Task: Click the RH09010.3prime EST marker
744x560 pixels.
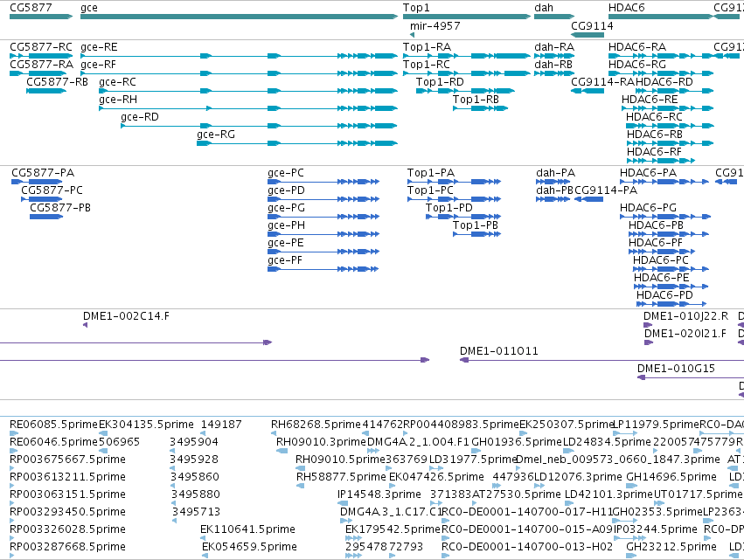Action: point(282,451)
